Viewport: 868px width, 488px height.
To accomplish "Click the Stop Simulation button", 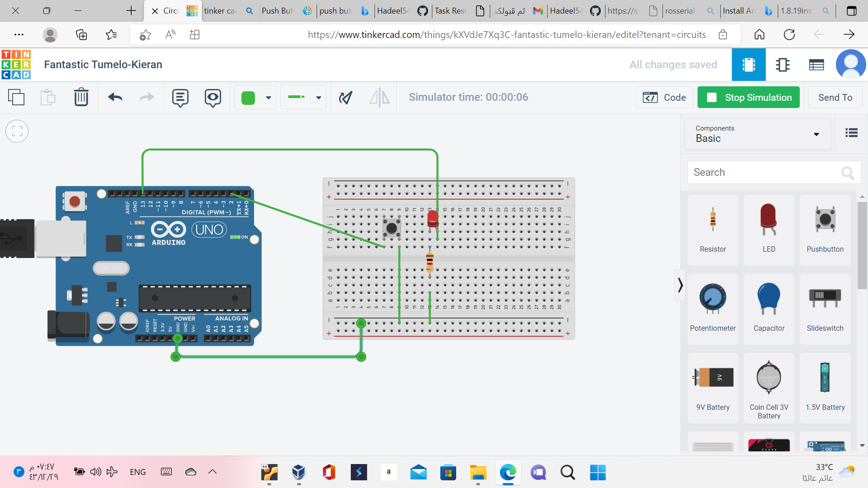I will point(748,97).
